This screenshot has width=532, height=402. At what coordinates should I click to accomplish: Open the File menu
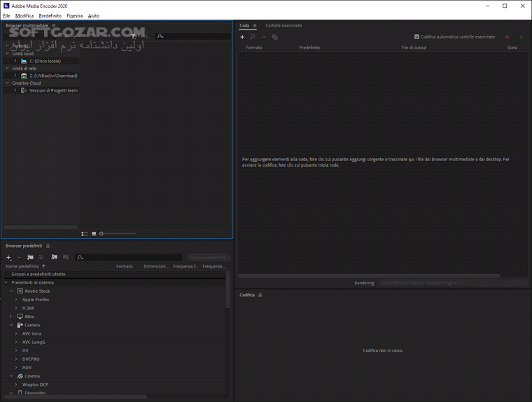[x=6, y=15]
